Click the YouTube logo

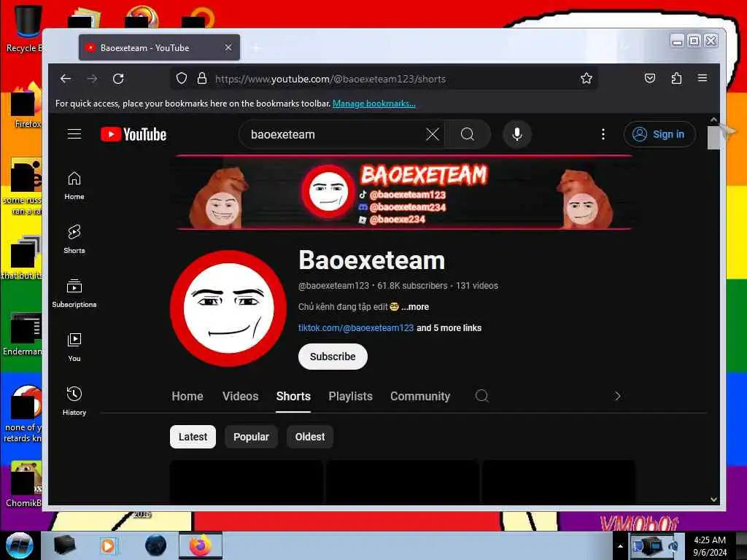click(x=134, y=134)
